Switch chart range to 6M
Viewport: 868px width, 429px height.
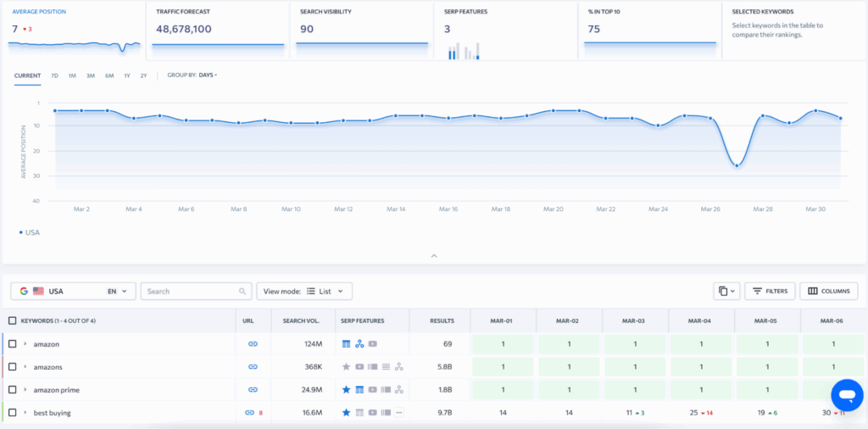coord(109,75)
